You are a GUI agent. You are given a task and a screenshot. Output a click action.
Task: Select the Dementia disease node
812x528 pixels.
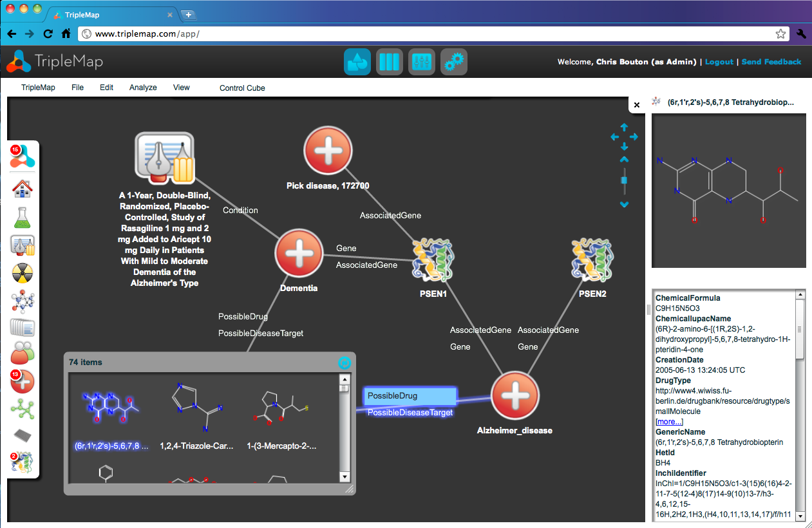click(299, 253)
